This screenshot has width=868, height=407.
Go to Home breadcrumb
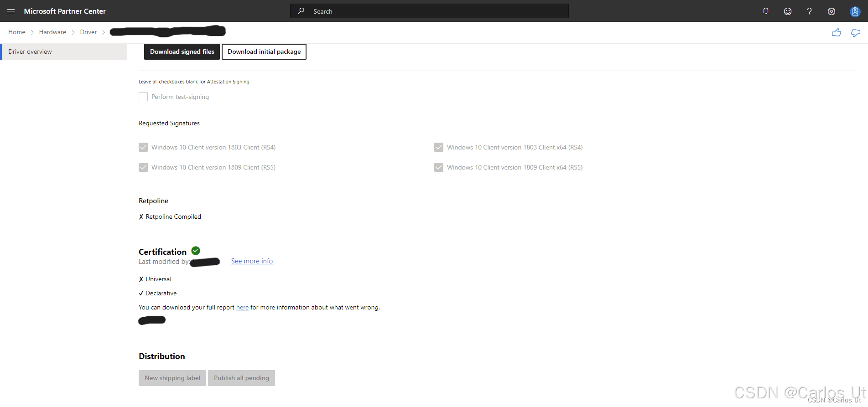coord(17,32)
